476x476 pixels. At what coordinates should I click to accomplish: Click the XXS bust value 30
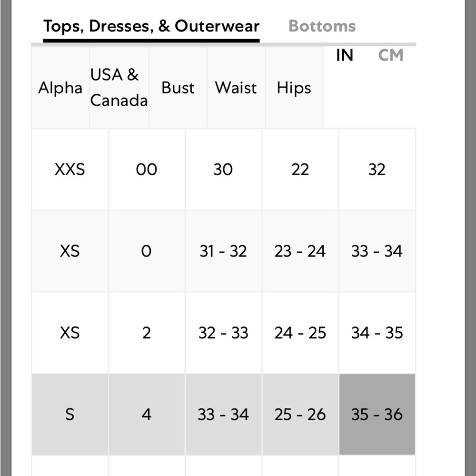223,169
